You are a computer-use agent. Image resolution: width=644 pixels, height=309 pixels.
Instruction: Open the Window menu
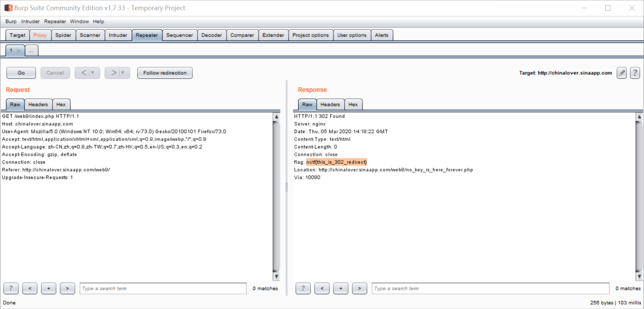tap(79, 21)
